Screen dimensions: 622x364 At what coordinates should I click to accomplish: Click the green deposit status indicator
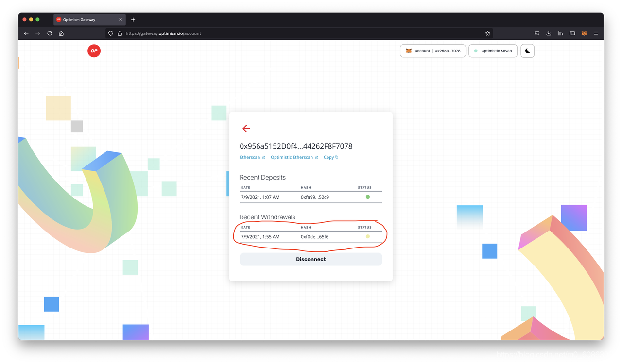[x=368, y=197]
